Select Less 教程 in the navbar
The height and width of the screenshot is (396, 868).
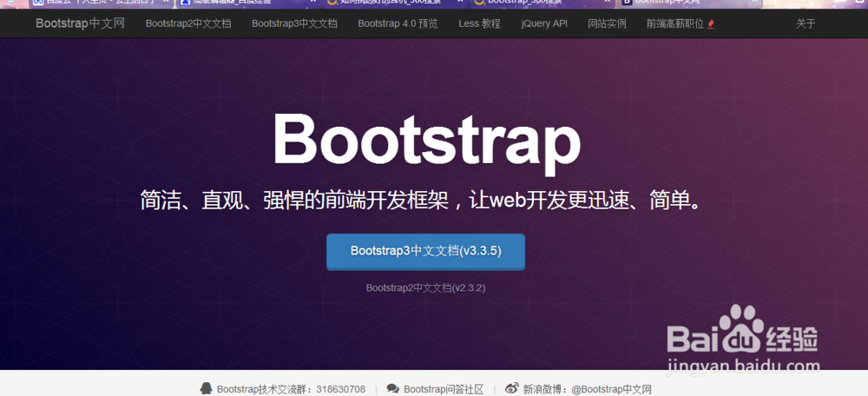point(479,23)
